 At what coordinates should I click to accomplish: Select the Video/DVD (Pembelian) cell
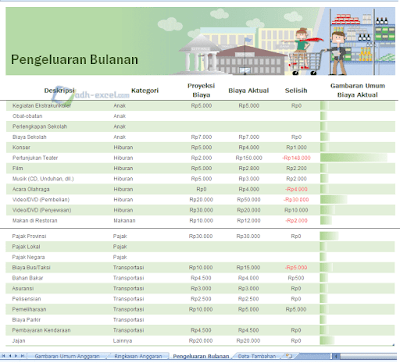[x=41, y=199]
